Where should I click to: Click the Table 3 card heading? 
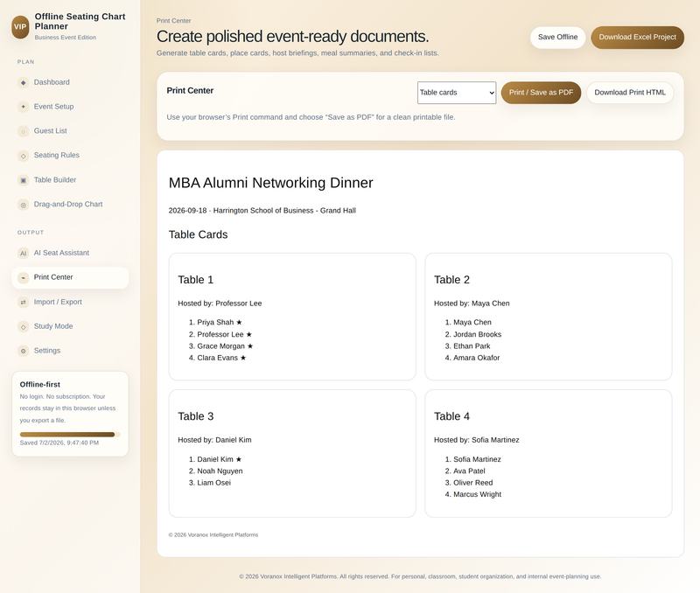(195, 416)
